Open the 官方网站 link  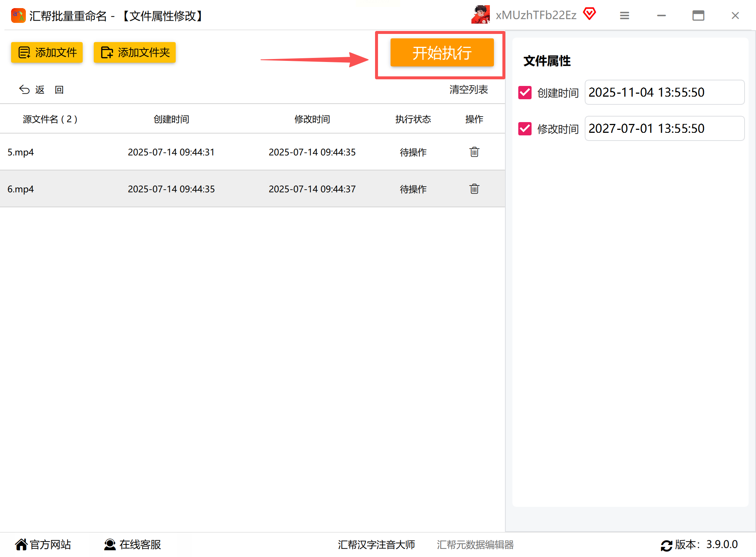43,544
